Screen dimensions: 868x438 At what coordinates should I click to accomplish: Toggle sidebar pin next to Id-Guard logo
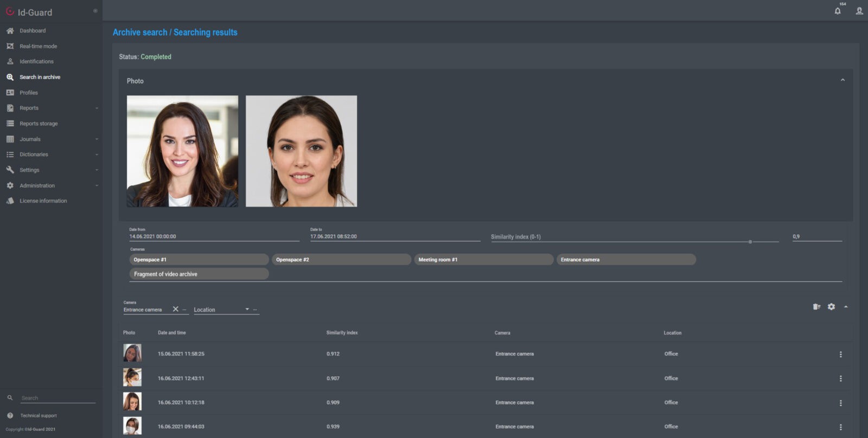95,11
